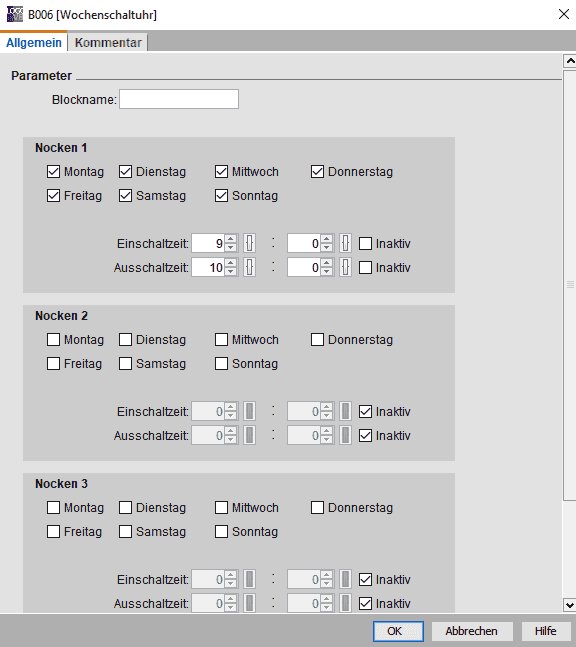The height and width of the screenshot is (647, 576).
Task: Enable Donnerstag in Nocken 2
Action: click(317, 339)
